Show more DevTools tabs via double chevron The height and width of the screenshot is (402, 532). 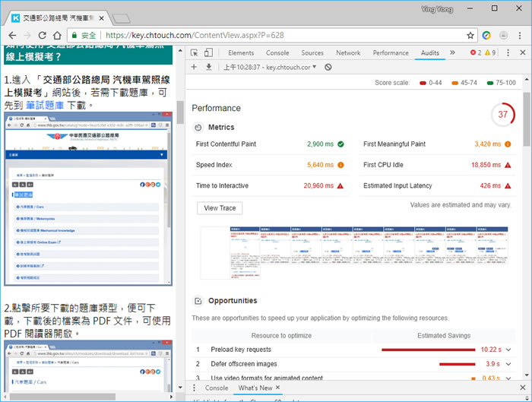point(452,53)
